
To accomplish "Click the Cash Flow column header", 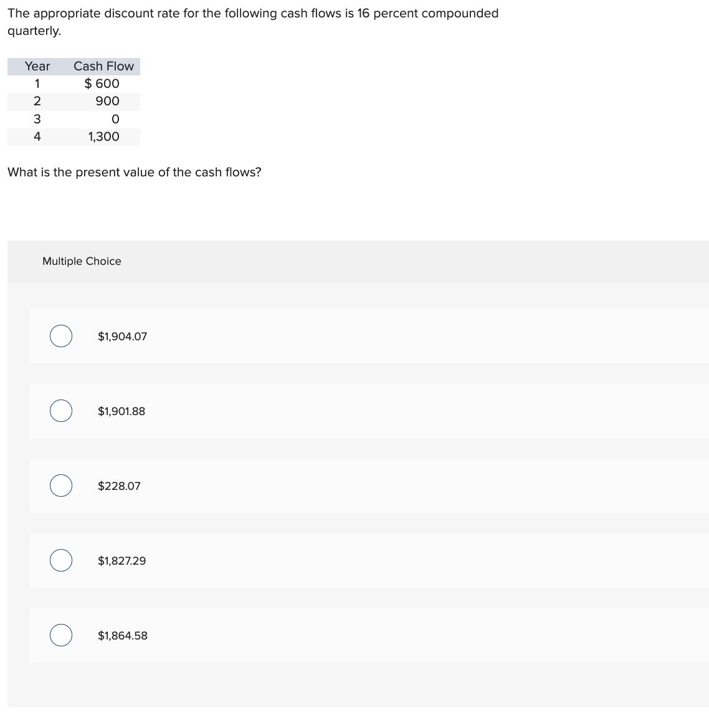I will pos(103,67).
